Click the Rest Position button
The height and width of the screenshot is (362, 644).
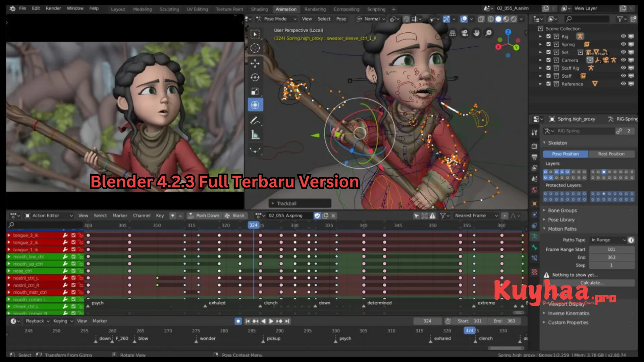click(611, 154)
